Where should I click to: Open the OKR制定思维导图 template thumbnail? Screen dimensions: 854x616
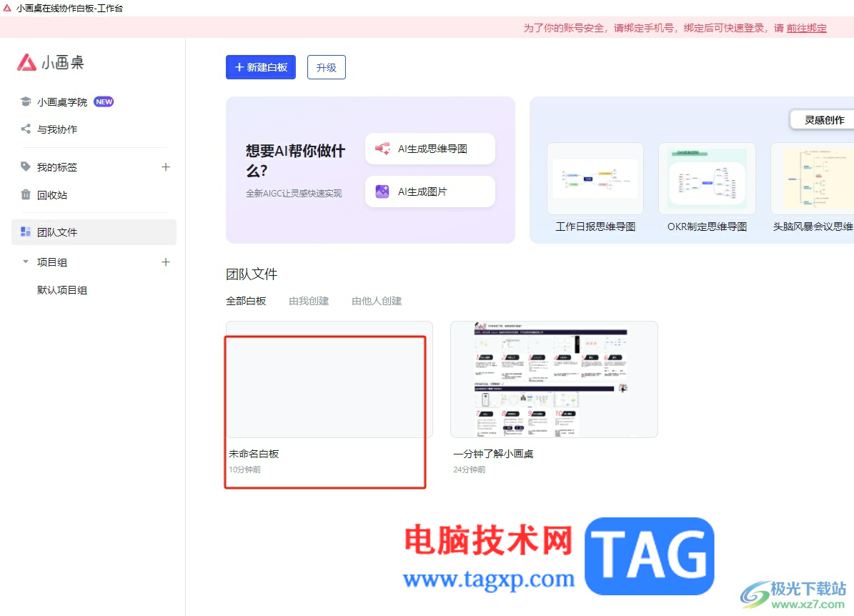(707, 179)
